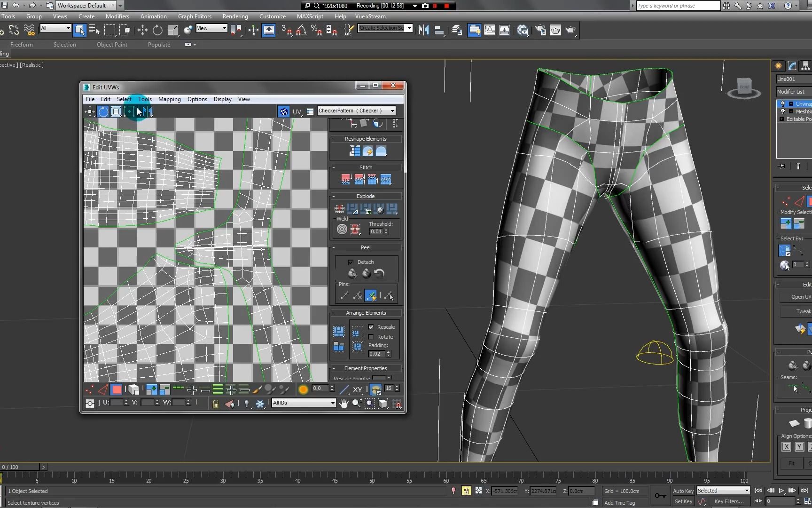Select the Vertex sub-object mode in the bottom toolbar
The width and height of the screenshot is (812, 508).
[89, 390]
